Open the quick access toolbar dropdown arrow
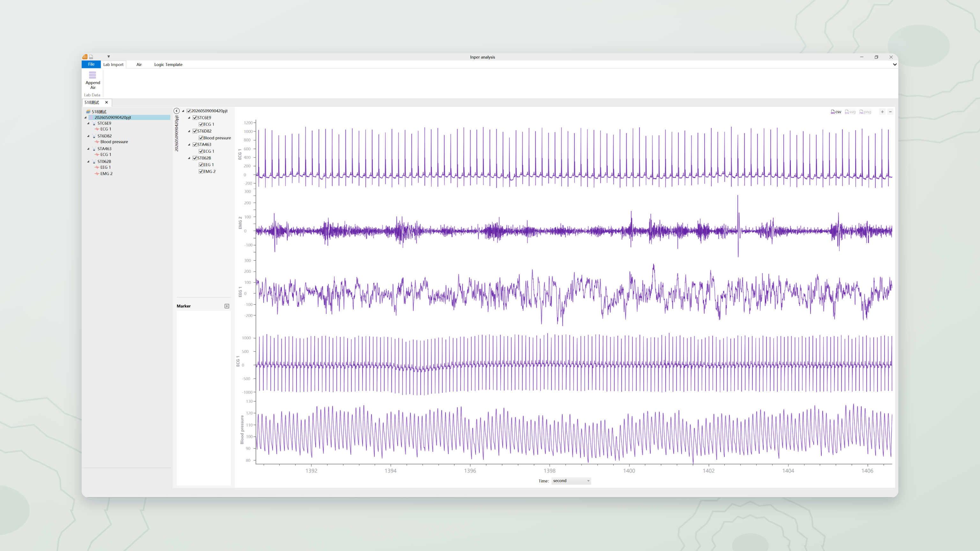This screenshot has width=980, height=551. [108, 57]
